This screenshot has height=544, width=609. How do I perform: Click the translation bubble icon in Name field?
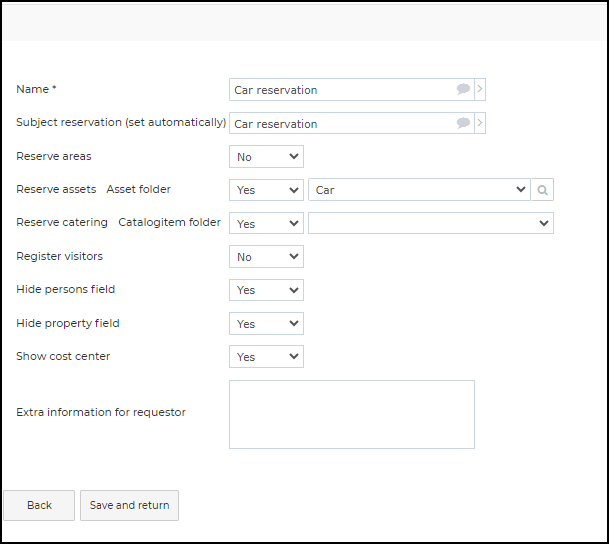tap(463, 89)
